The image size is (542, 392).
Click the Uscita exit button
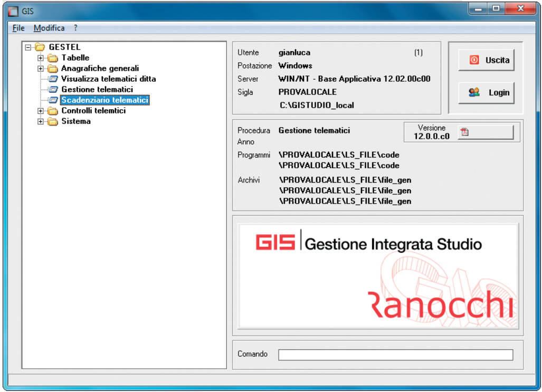coord(487,60)
